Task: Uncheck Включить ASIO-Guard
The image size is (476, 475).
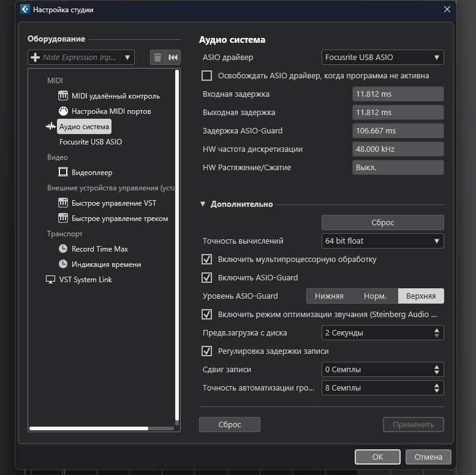Action: pyautogui.click(x=206, y=277)
